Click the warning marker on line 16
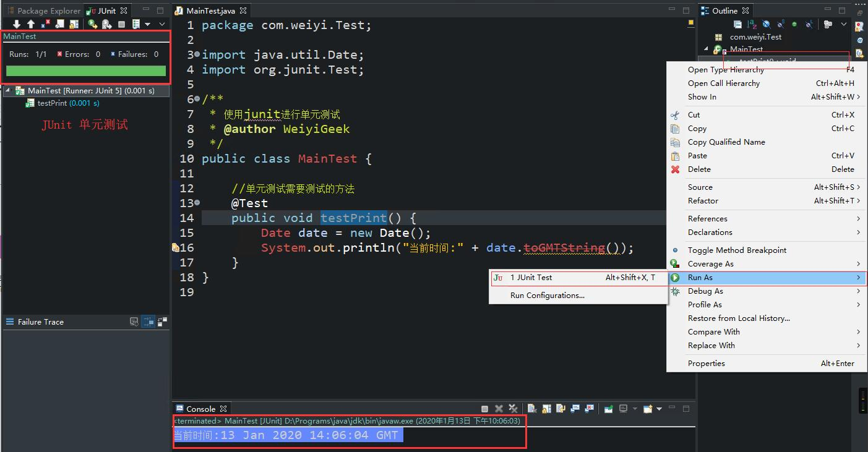Screen dimensions: 868x452 click(176, 247)
